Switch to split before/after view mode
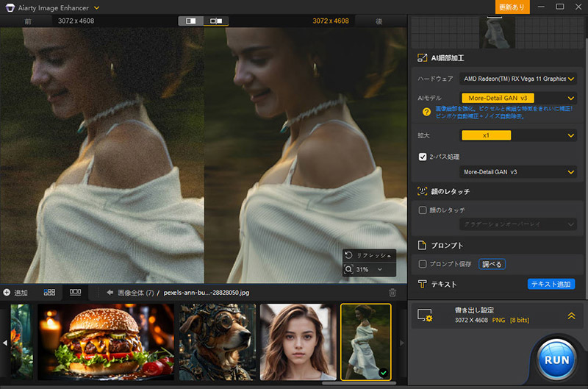 pyautogui.click(x=190, y=21)
